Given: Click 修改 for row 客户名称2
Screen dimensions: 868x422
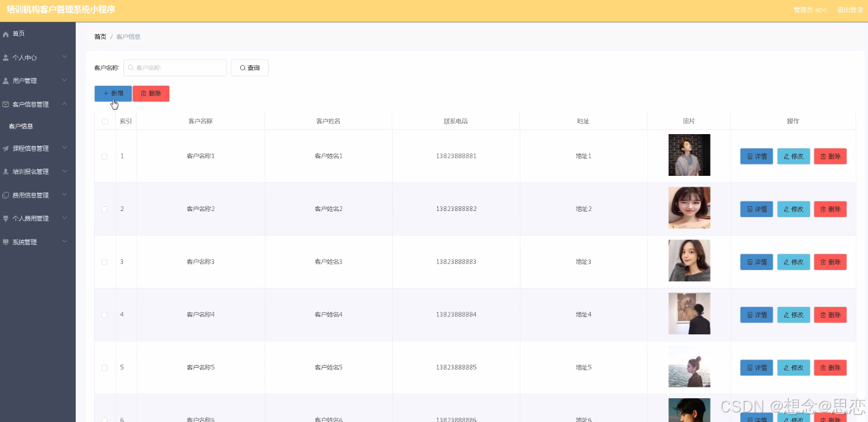Looking at the screenshot, I should (793, 209).
